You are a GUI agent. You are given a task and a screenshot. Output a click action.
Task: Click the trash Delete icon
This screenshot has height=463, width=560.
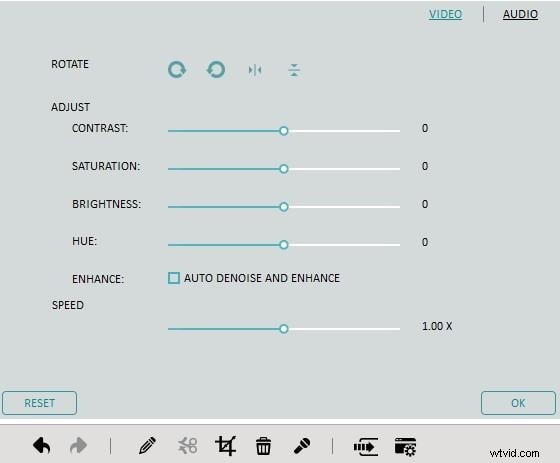point(263,446)
